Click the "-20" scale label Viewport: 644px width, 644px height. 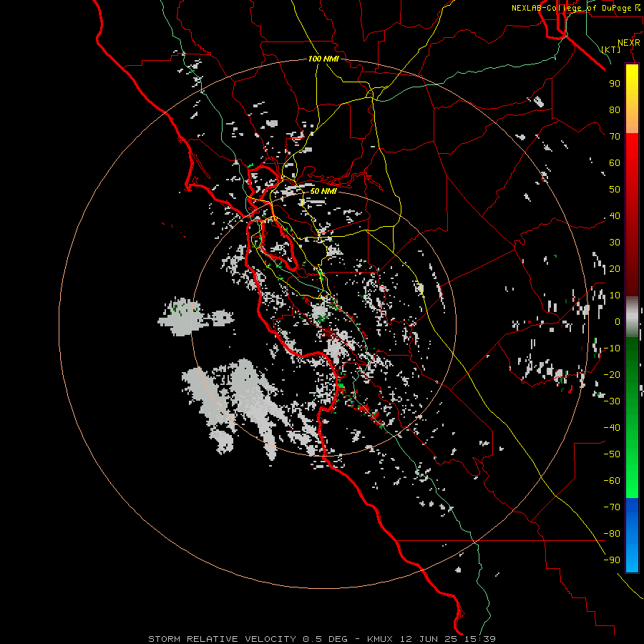tap(612, 375)
